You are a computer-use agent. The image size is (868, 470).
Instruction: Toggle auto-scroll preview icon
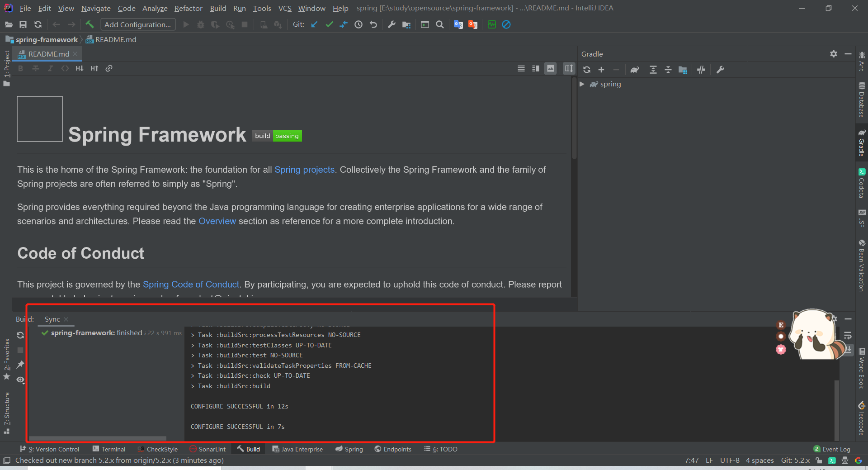(x=569, y=68)
